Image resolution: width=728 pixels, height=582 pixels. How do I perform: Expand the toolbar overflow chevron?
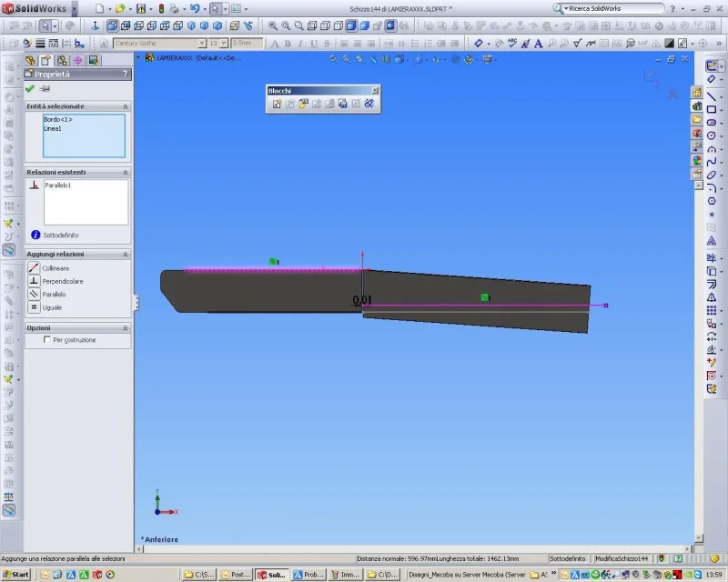pos(719,43)
